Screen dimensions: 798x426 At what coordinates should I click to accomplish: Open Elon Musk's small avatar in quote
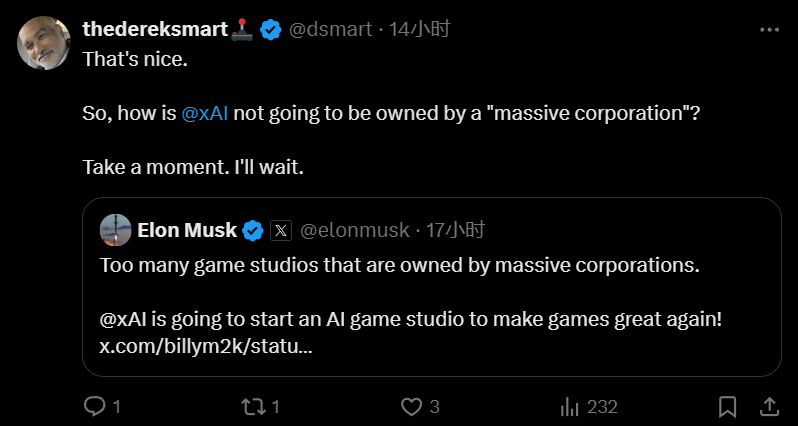pyautogui.click(x=116, y=230)
